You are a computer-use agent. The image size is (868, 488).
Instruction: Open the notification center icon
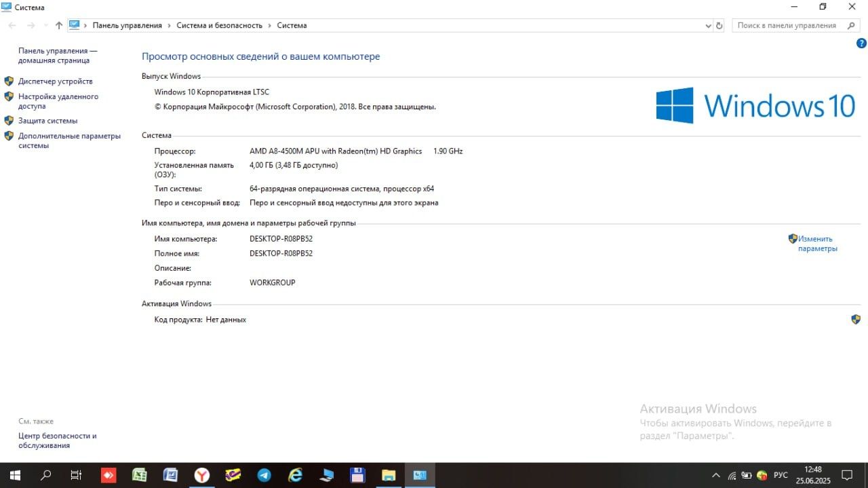coord(847,475)
